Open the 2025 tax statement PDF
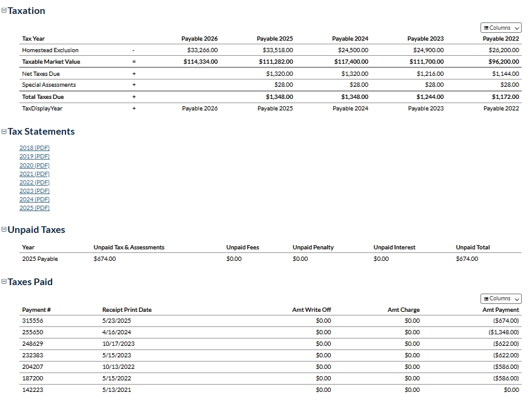The height and width of the screenshot is (401, 532). [35, 207]
